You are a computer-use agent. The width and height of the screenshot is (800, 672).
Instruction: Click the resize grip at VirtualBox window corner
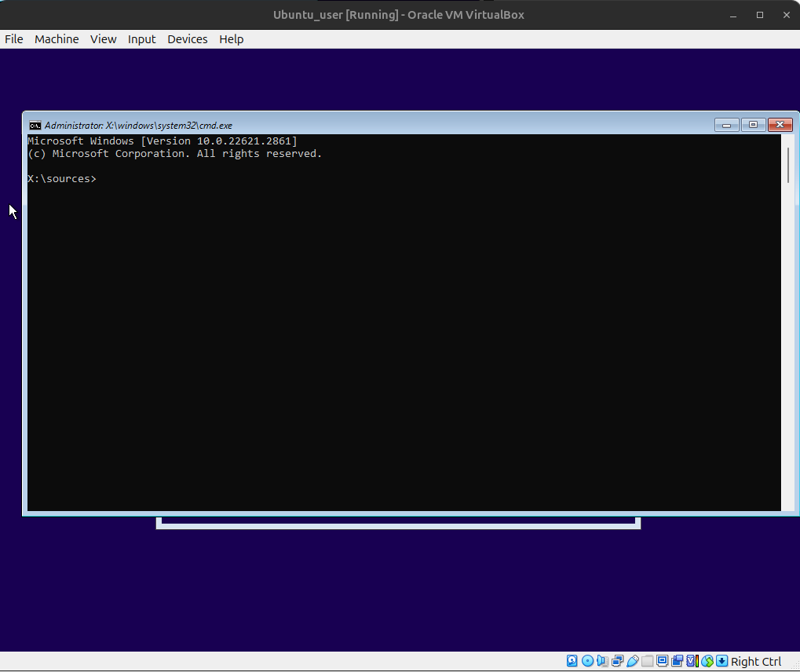(795, 665)
